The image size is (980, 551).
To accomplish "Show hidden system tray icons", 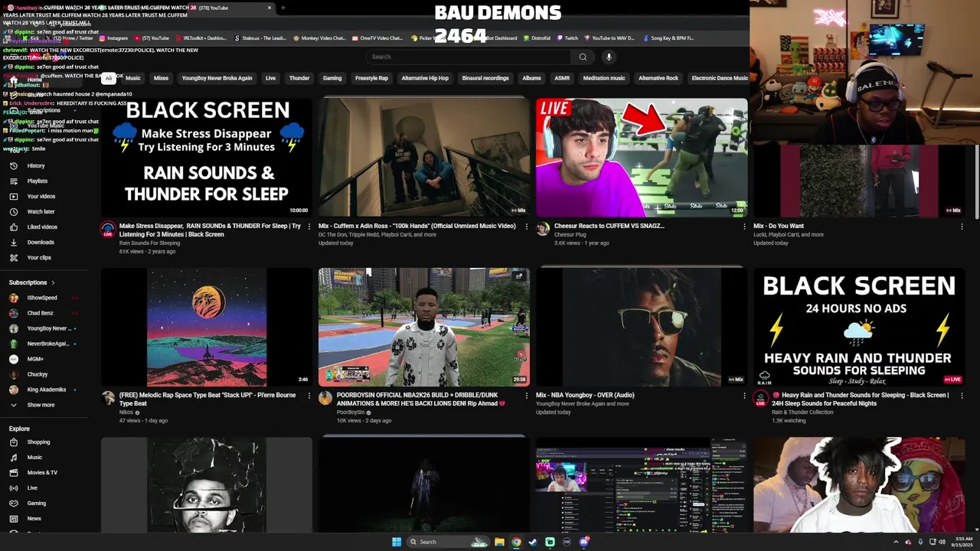I will (896, 542).
